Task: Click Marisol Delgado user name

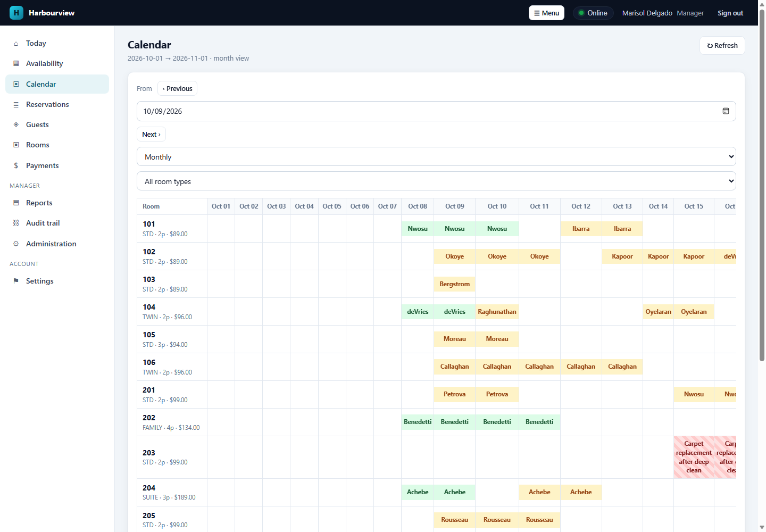Action: tap(647, 13)
